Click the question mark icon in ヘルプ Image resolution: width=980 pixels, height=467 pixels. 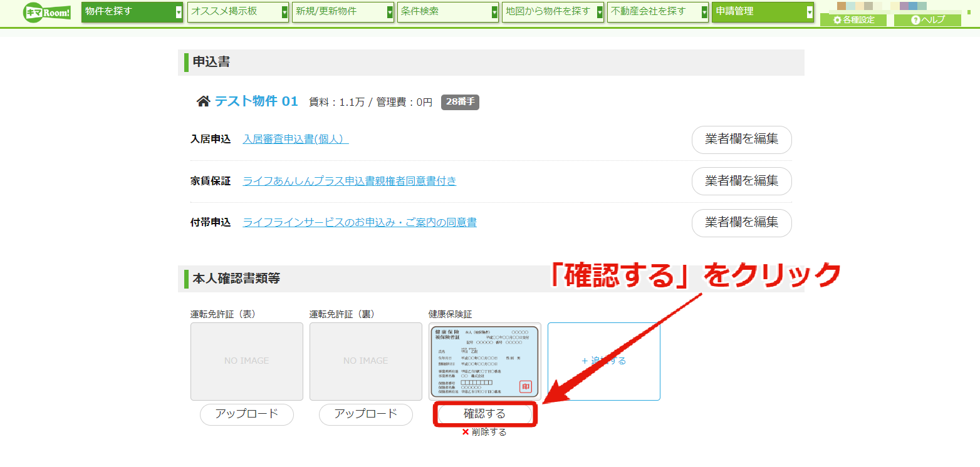click(x=915, y=20)
